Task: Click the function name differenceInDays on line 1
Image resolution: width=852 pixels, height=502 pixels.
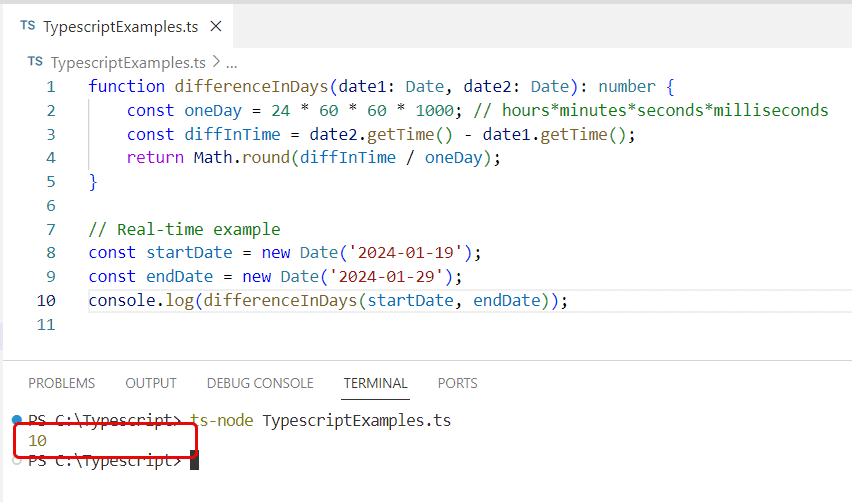Action: coord(252,86)
